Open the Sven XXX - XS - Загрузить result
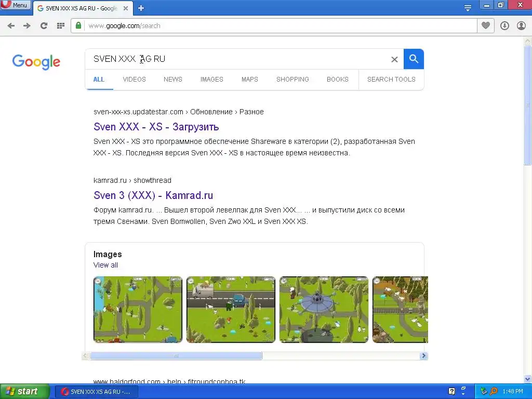 (x=156, y=127)
